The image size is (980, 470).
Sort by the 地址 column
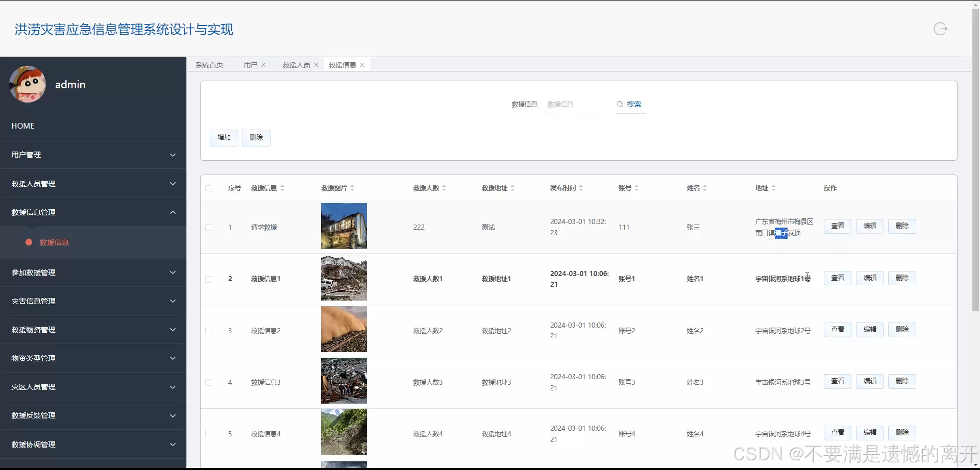click(773, 188)
